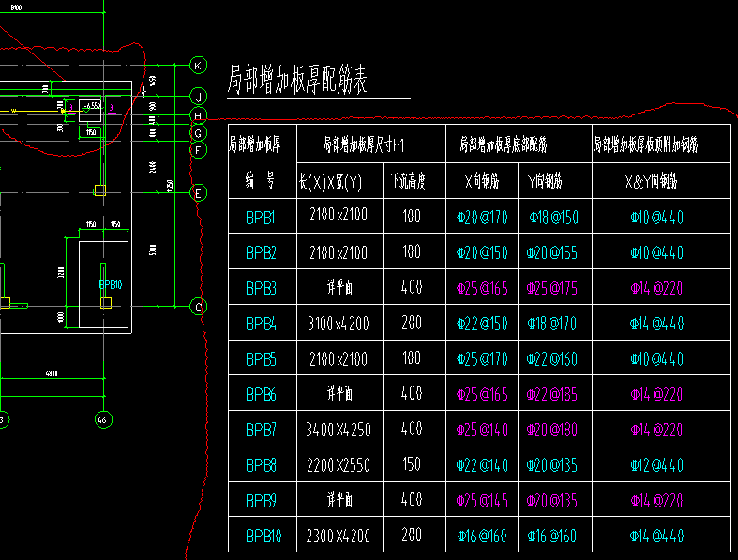Screen dimensions: 738x560
Task: Select BPB10 label in the floor plan
Action: click(111, 284)
